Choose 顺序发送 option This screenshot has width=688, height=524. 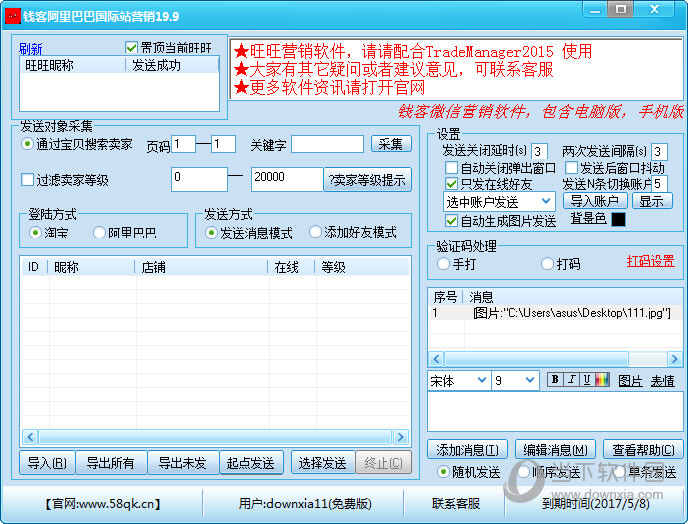click(523, 472)
